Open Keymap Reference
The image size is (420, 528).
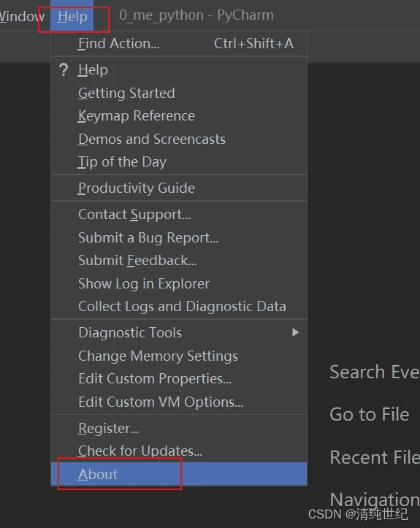pyautogui.click(x=179, y=116)
